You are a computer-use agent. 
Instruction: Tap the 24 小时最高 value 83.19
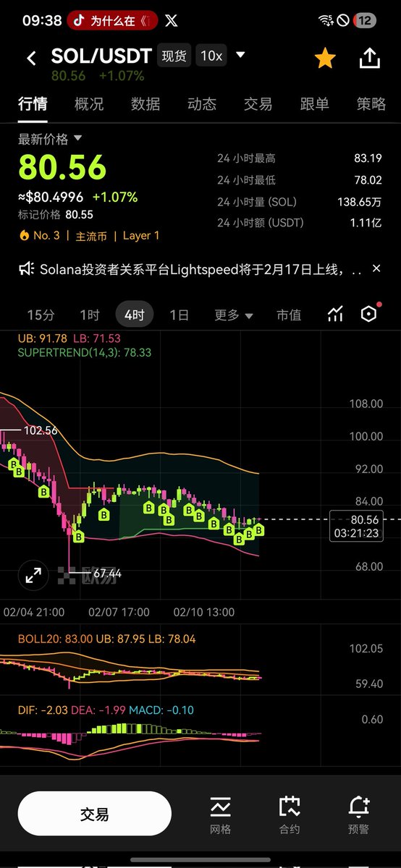368,158
